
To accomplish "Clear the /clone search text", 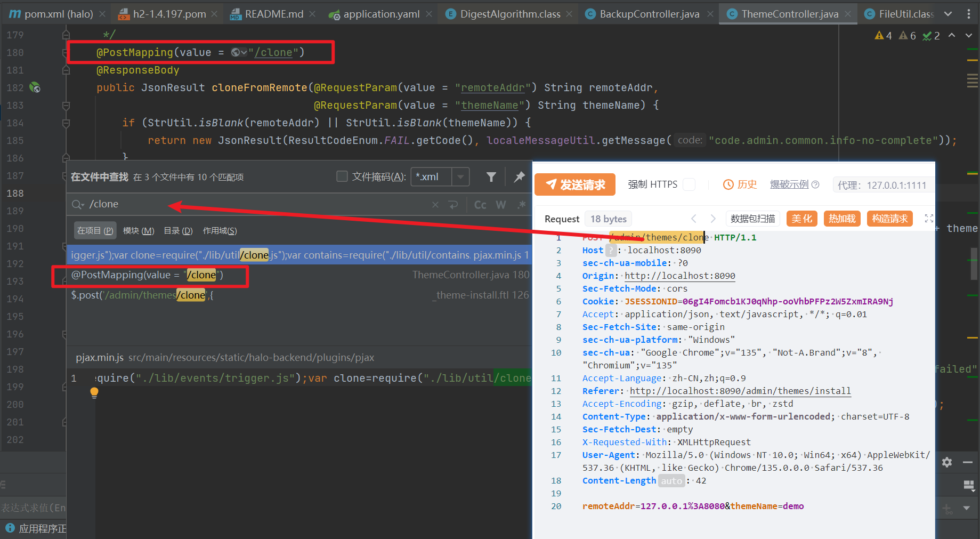I will [x=435, y=205].
